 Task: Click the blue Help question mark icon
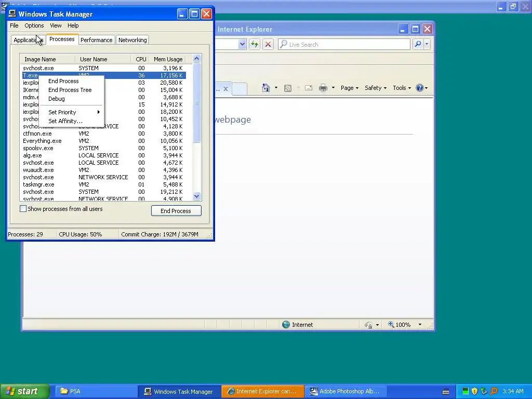tap(420, 88)
